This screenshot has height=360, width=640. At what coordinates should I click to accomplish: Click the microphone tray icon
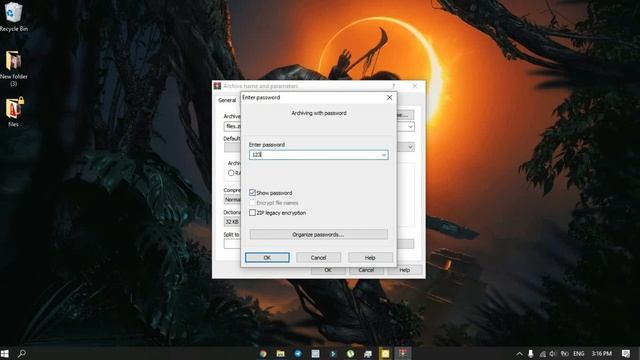point(530,353)
